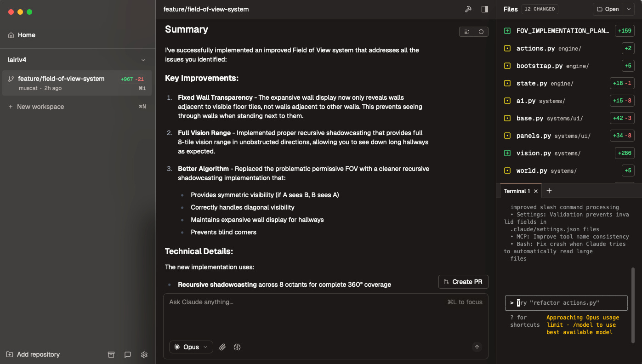Click the Summary heading
642x364 pixels.
187,29
